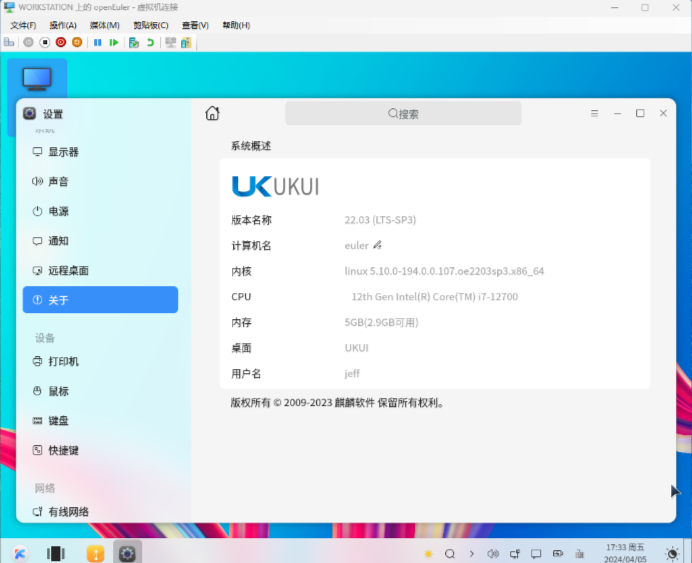692x563 pixels.
Task: Open 快捷键 settings in sidebar
Action: point(63,450)
